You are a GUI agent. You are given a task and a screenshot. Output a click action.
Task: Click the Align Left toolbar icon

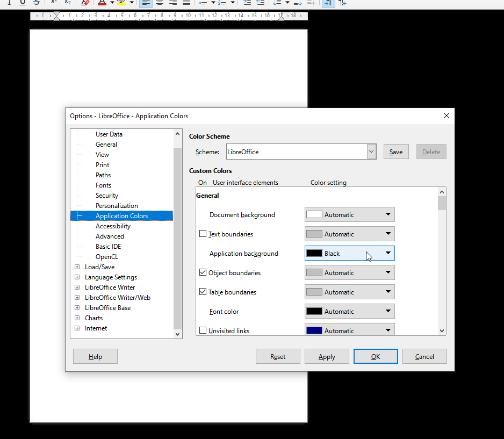146,3
